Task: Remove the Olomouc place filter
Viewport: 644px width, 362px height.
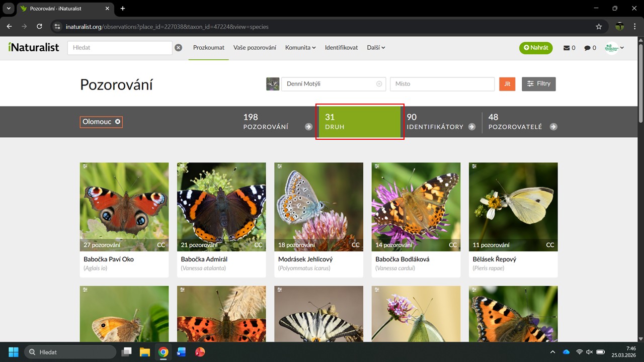Action: coord(118,122)
